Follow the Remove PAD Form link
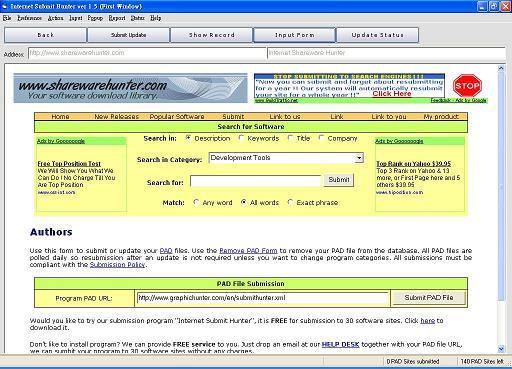Screen dimensions: 512x369 [248, 251]
